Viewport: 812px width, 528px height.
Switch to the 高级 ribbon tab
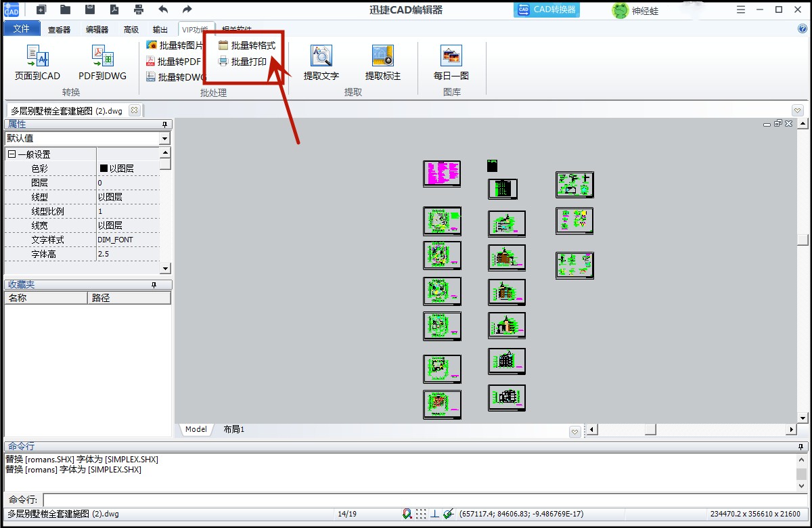(x=131, y=29)
